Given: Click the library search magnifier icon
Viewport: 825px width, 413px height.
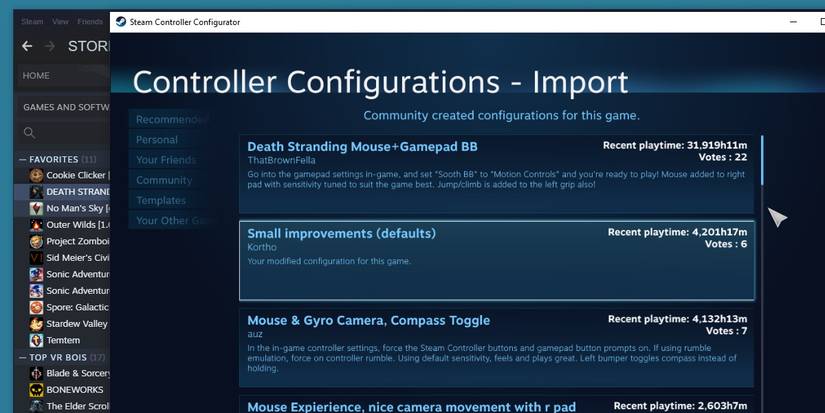Looking at the screenshot, I should pos(29,133).
